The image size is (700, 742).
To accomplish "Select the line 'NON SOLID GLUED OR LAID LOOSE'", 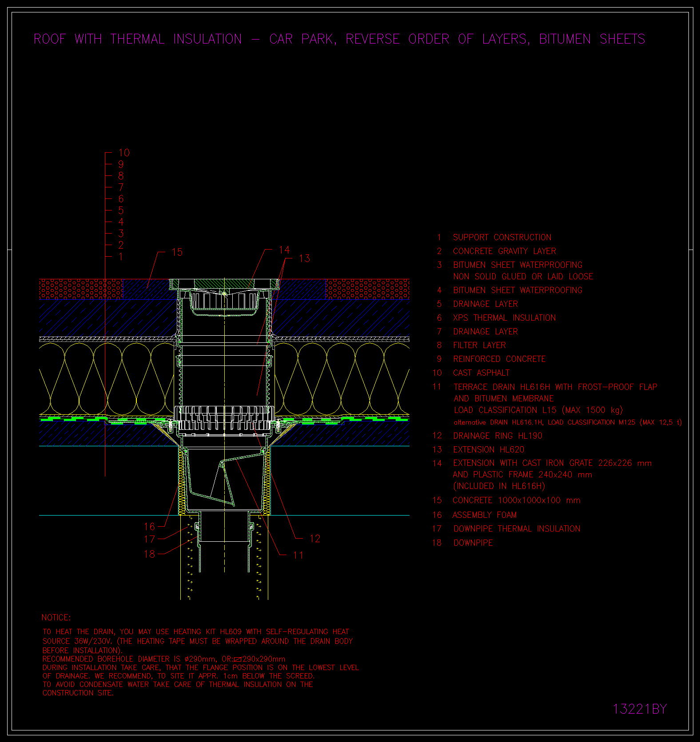I will (x=523, y=276).
